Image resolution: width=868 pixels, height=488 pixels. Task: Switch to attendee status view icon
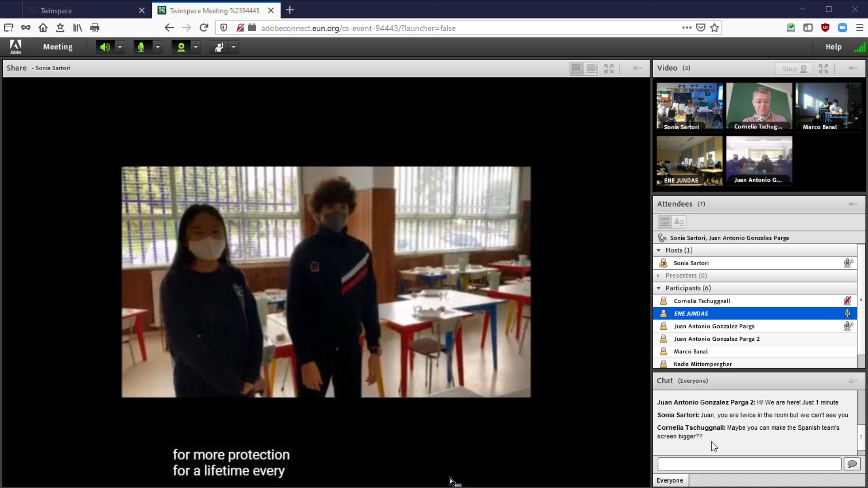[679, 222]
